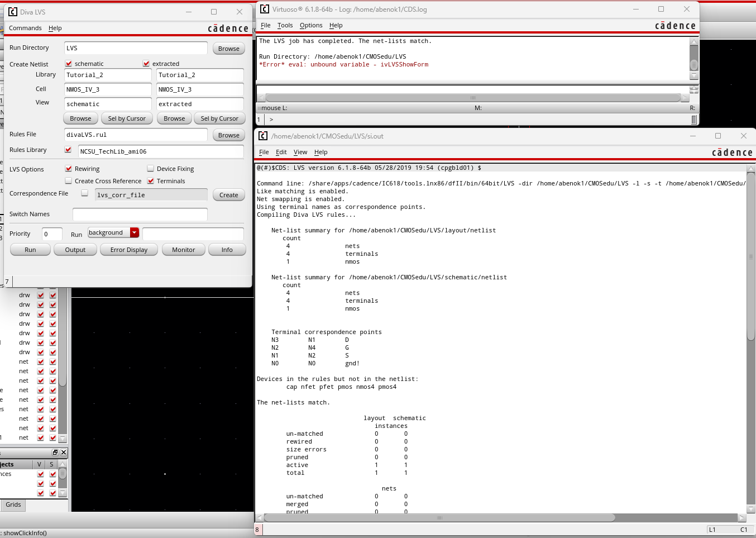The height and width of the screenshot is (538, 756).
Task: Click the scroll-right arrow in Virtuoso Log window
Action: coord(685,98)
